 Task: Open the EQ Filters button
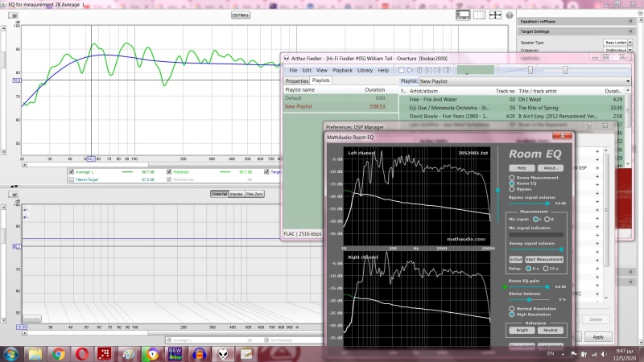click(x=241, y=15)
